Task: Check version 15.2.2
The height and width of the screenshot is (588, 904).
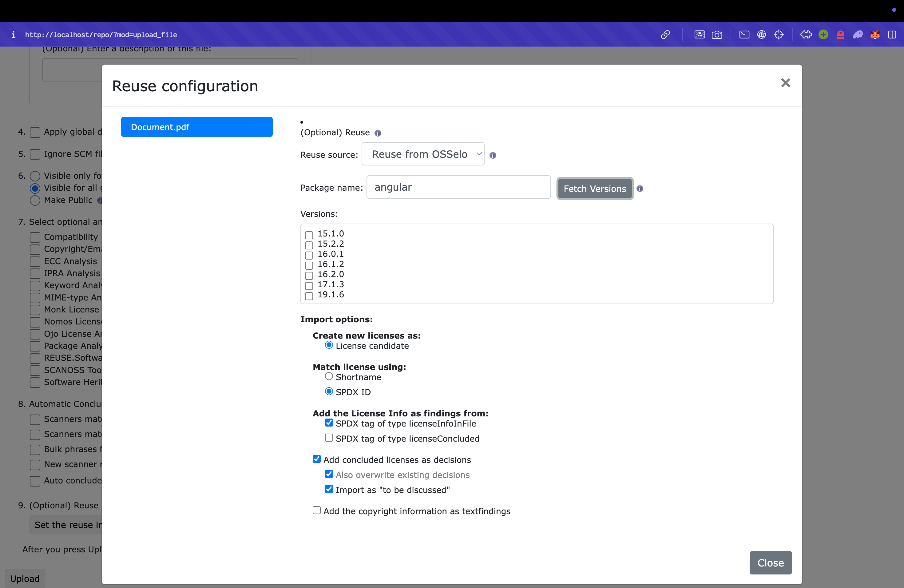Action: pyautogui.click(x=309, y=245)
